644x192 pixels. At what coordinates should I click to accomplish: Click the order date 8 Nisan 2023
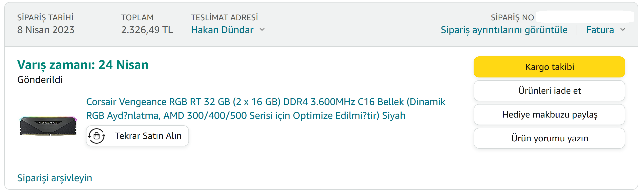coord(46,30)
